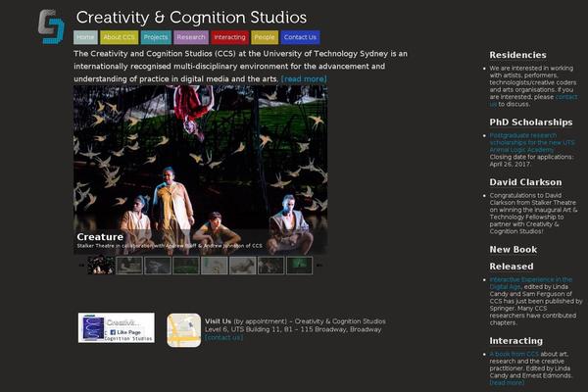588x392 pixels.
Task: Select the fifth carousel thumbnail
Action: (215, 266)
